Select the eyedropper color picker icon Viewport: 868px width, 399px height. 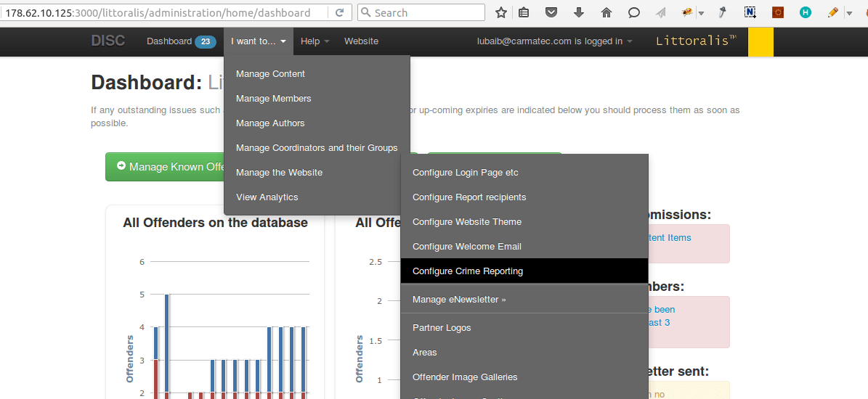click(x=723, y=12)
